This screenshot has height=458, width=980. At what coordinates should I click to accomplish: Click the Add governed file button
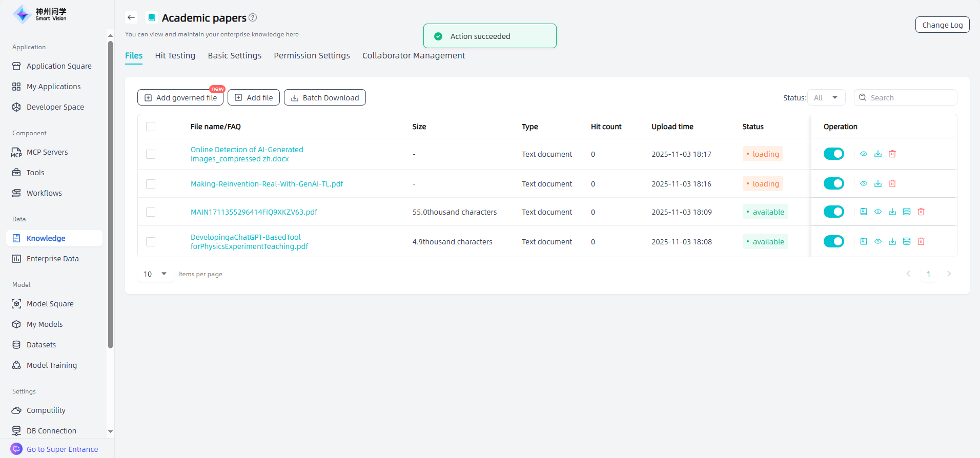180,97
